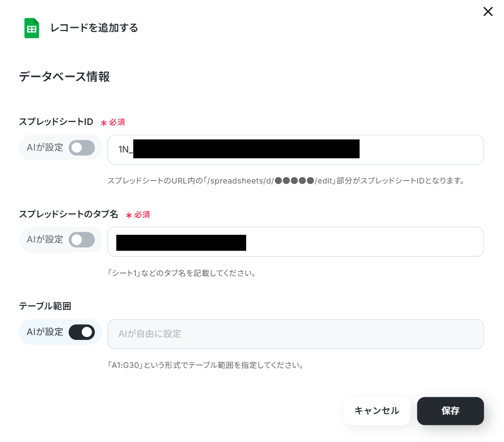Click the レコードを追加する title text
The image size is (504, 442).
pyautogui.click(x=94, y=28)
